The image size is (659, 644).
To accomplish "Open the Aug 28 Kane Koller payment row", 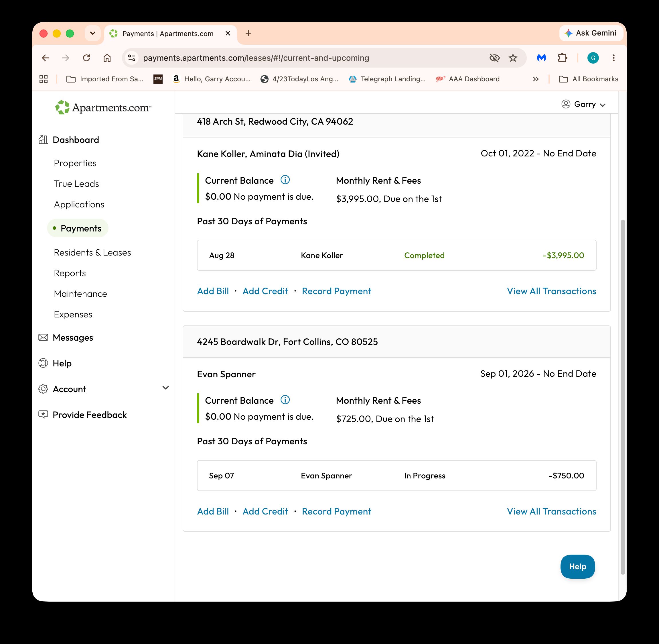I will pyautogui.click(x=397, y=255).
